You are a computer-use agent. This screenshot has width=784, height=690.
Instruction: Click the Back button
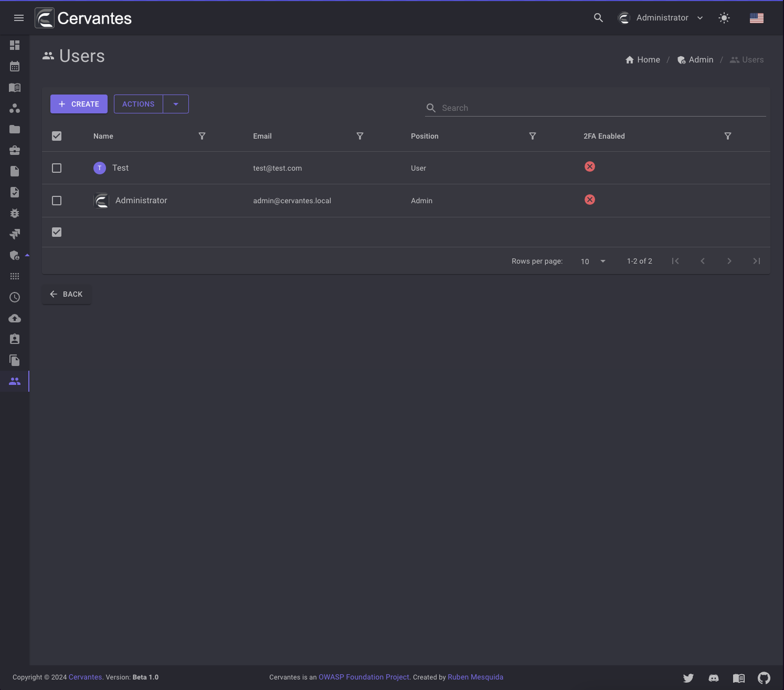[x=67, y=294]
